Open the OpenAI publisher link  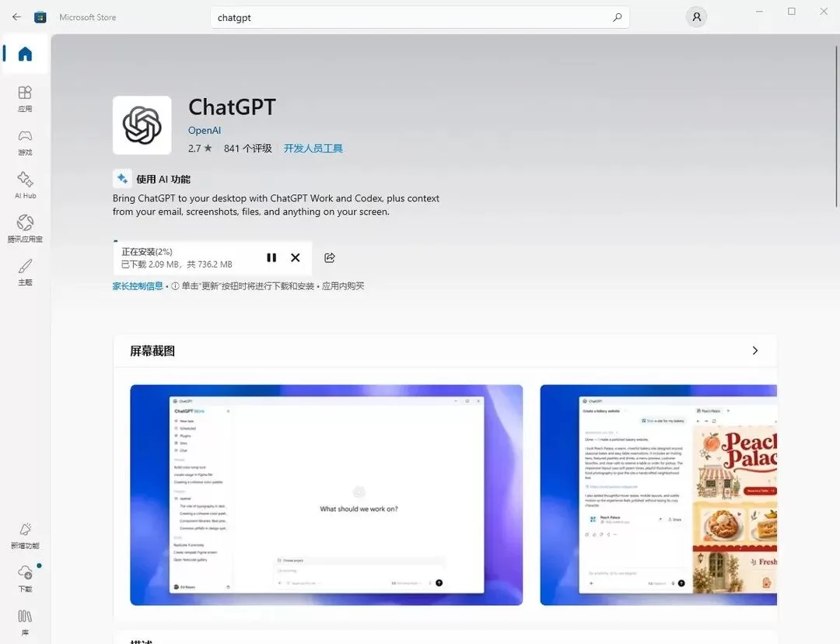pyautogui.click(x=204, y=130)
